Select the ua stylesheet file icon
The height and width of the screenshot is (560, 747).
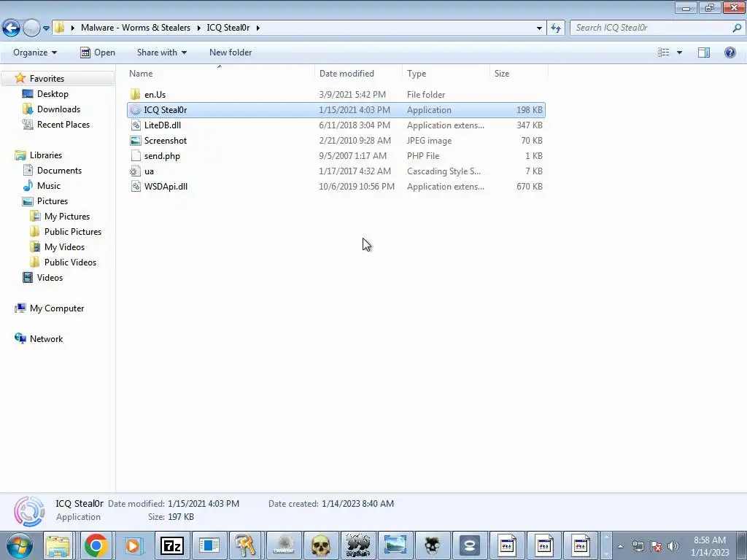[x=135, y=171]
